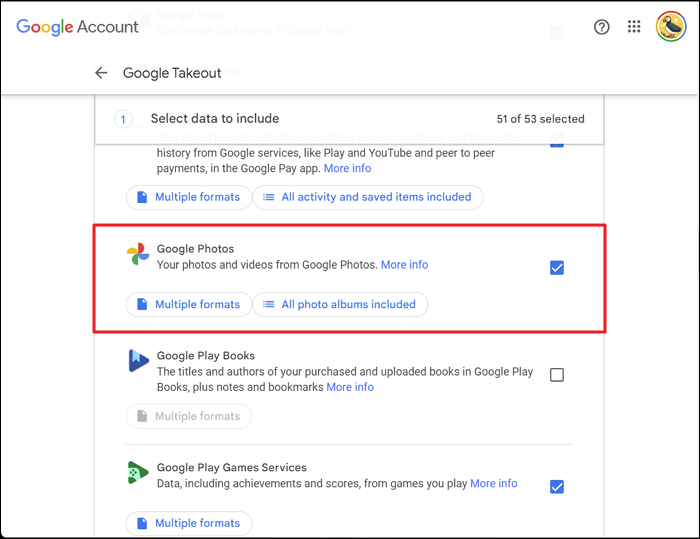
Task: Follow More info link for Google Photos
Action: tap(404, 265)
